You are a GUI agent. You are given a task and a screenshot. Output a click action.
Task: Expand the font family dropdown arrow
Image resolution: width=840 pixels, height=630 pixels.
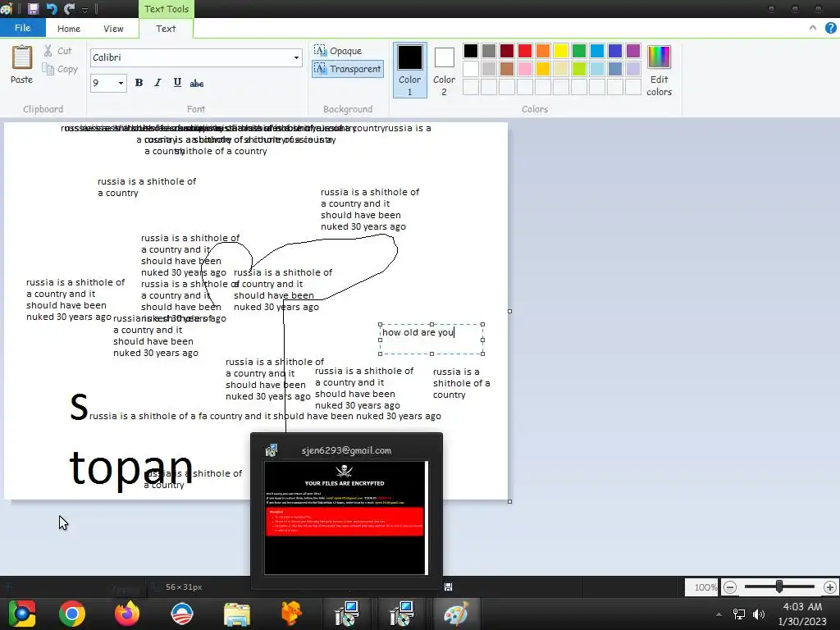(296, 57)
